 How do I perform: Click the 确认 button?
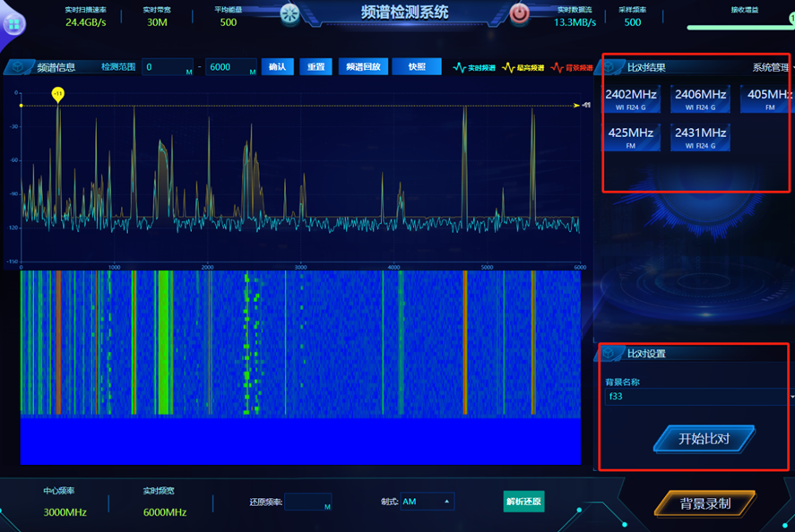coord(277,67)
